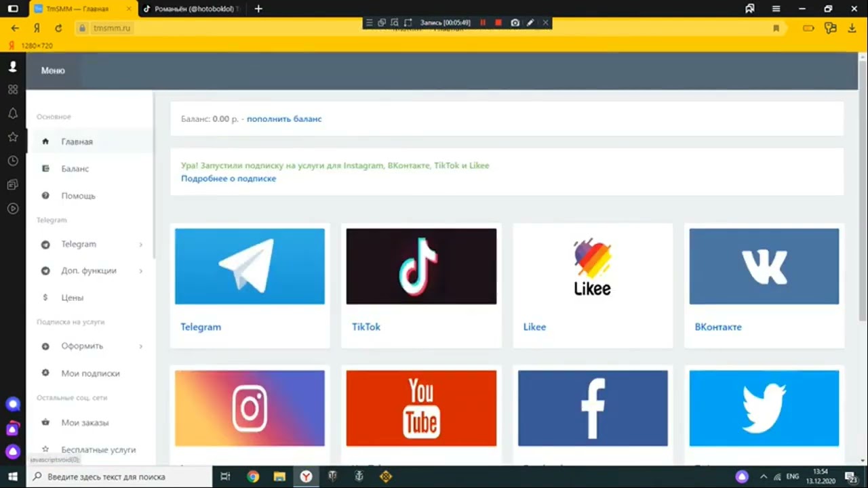The image size is (868, 488).
Task: Open Yandex sidebar notifications bell
Action: point(12,113)
